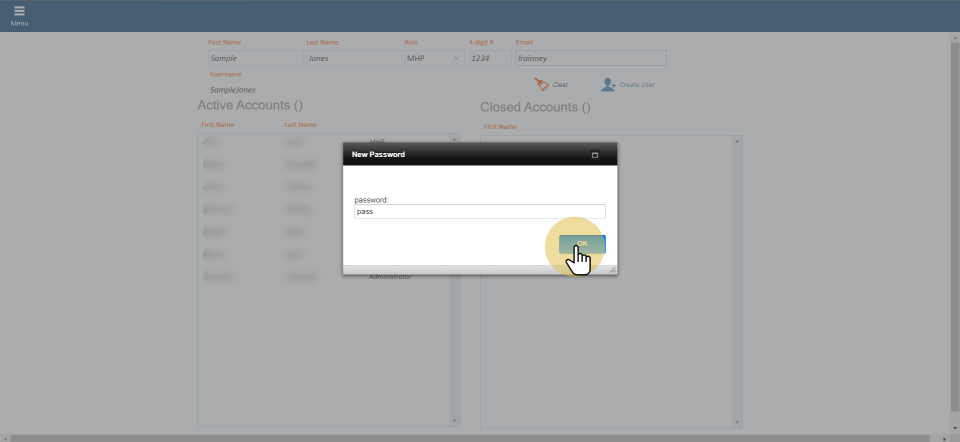The height and width of the screenshot is (442, 960).
Task: Click the Clear link text
Action: click(560, 85)
